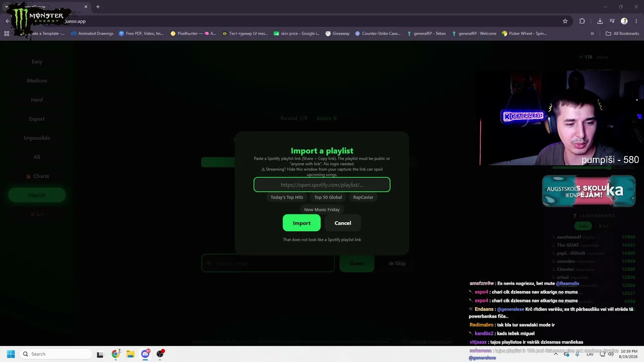The image size is (644, 362).
Task: Select the All difficulty option
Action: coord(37,157)
